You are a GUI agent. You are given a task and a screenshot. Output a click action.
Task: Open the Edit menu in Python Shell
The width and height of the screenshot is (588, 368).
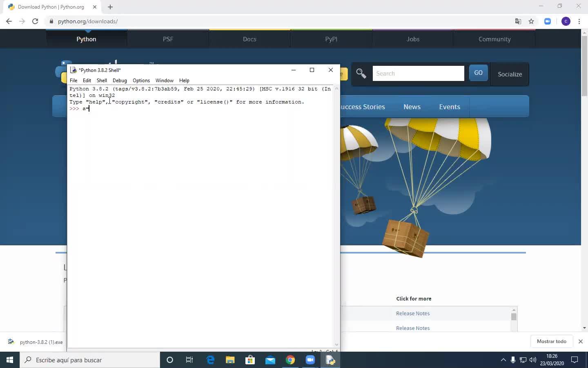click(87, 81)
